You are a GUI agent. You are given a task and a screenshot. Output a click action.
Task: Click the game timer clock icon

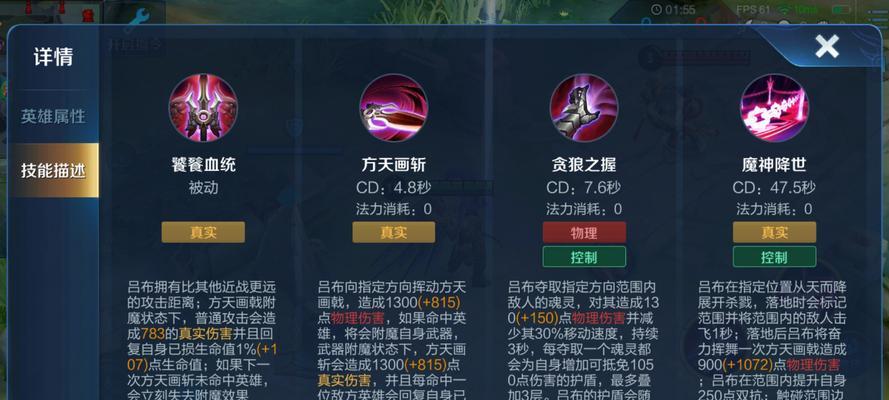coord(657,10)
